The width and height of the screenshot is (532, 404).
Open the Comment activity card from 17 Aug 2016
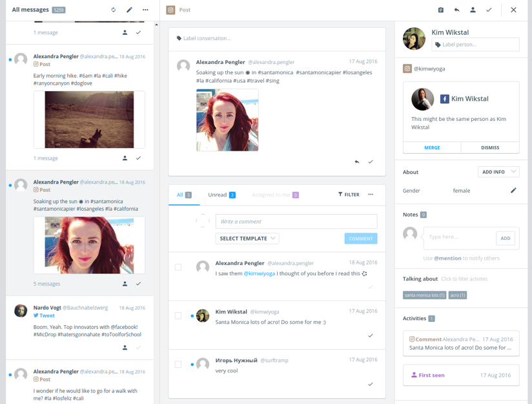click(x=461, y=343)
